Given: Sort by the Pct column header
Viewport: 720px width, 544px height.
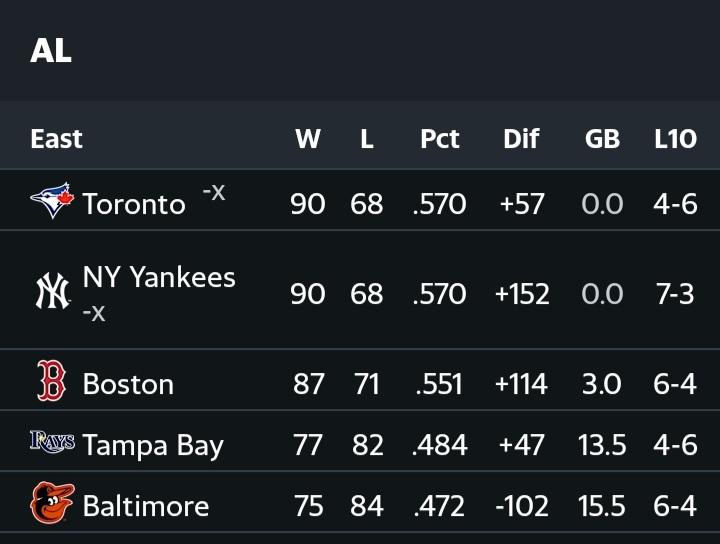Looking at the screenshot, I should click(x=439, y=138).
